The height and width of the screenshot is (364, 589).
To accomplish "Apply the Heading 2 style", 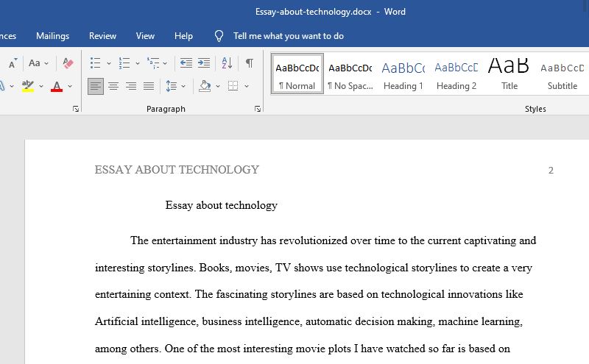I will 456,74.
